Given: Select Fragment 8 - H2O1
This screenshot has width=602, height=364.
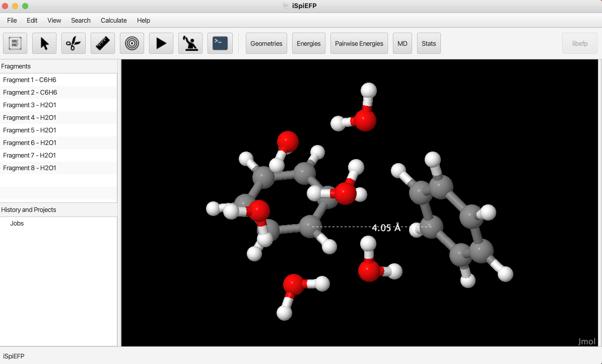Looking at the screenshot, I should coord(58,168).
